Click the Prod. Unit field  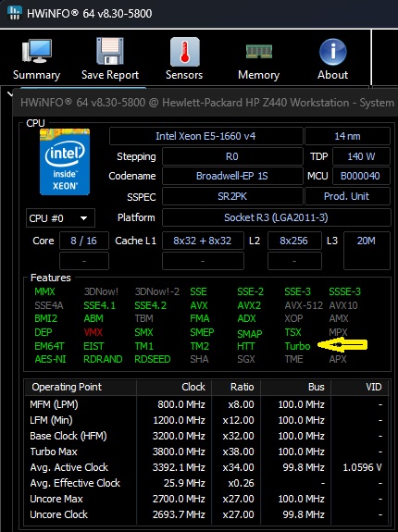click(347, 196)
